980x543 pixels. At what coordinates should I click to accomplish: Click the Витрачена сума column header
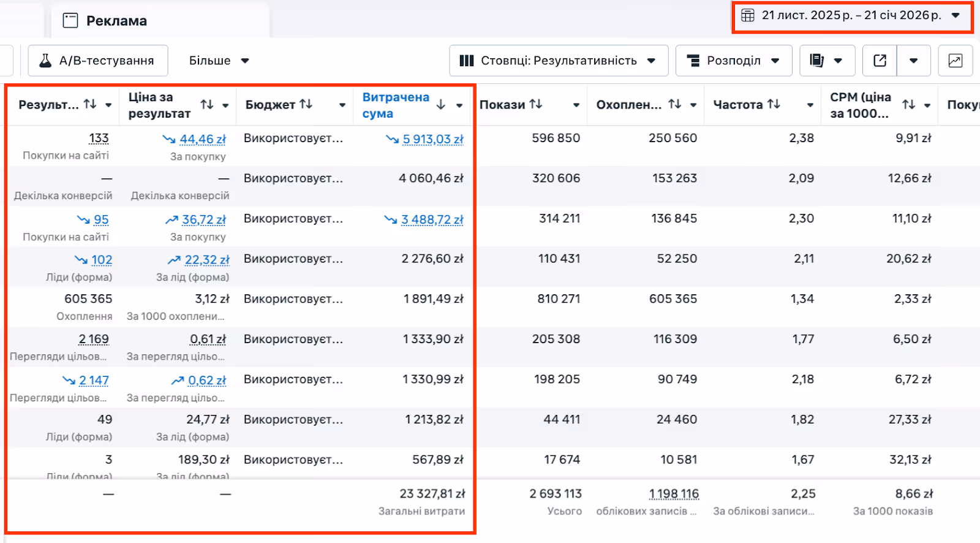click(396, 105)
